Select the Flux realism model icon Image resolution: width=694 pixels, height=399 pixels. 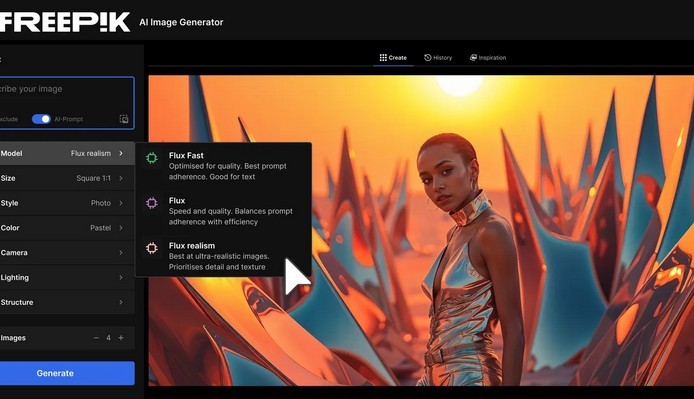[152, 248]
